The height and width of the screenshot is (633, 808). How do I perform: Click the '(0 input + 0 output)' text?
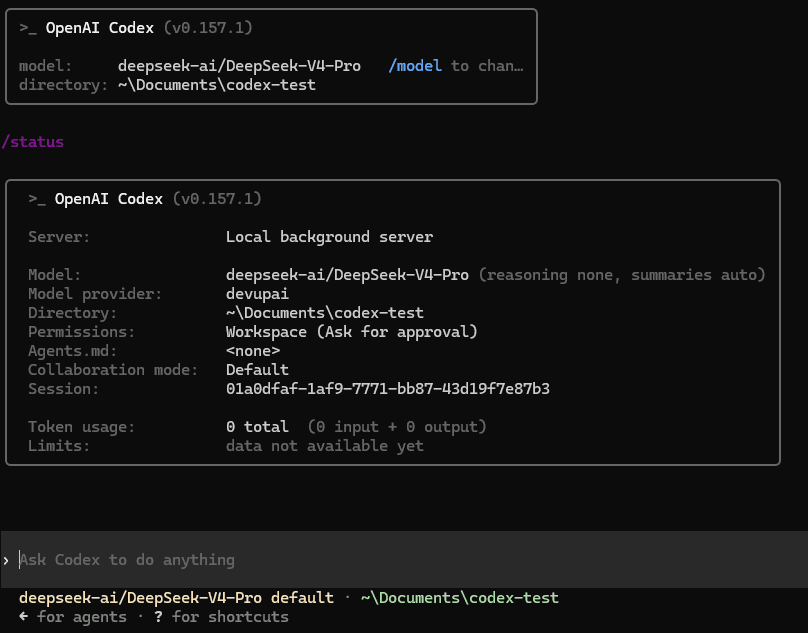[397, 427]
